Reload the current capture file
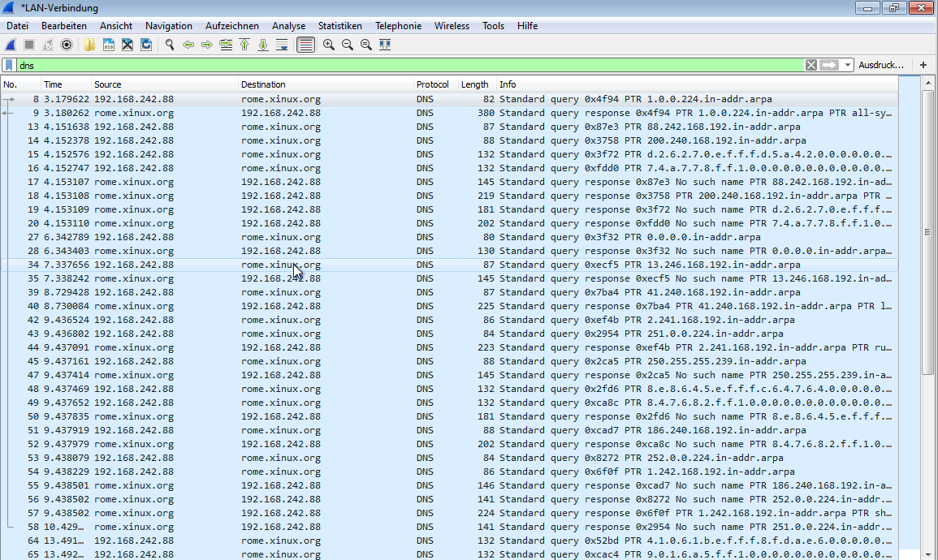938x560 pixels. pyautogui.click(x=146, y=45)
